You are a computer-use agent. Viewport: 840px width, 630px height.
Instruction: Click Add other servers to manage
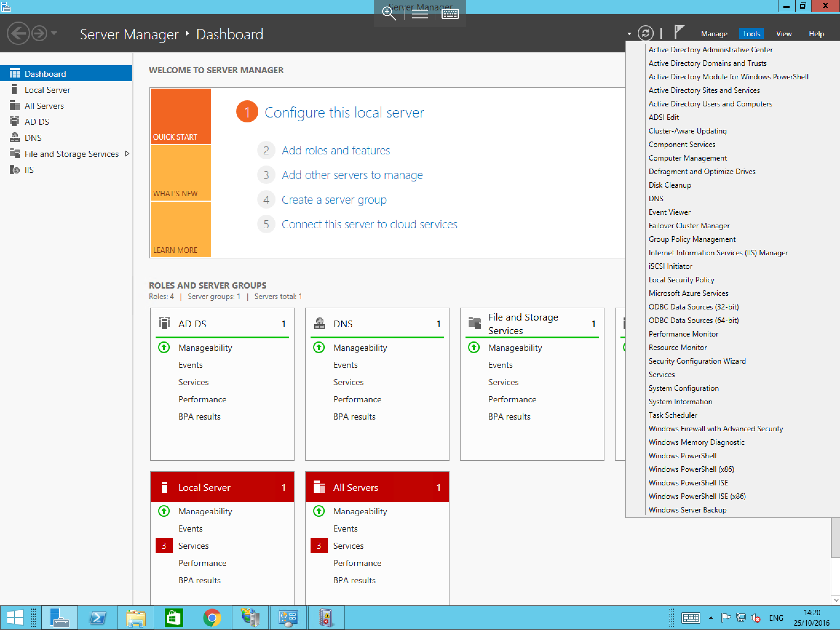point(352,175)
